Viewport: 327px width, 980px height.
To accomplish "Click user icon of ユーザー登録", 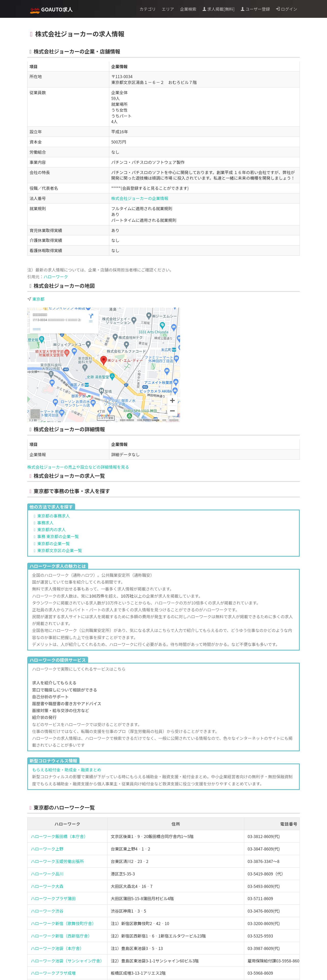I will click(x=242, y=9).
